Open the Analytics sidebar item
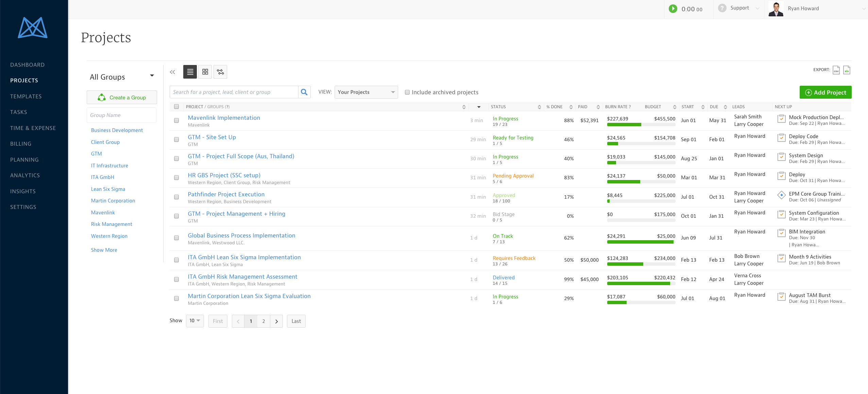 point(25,175)
